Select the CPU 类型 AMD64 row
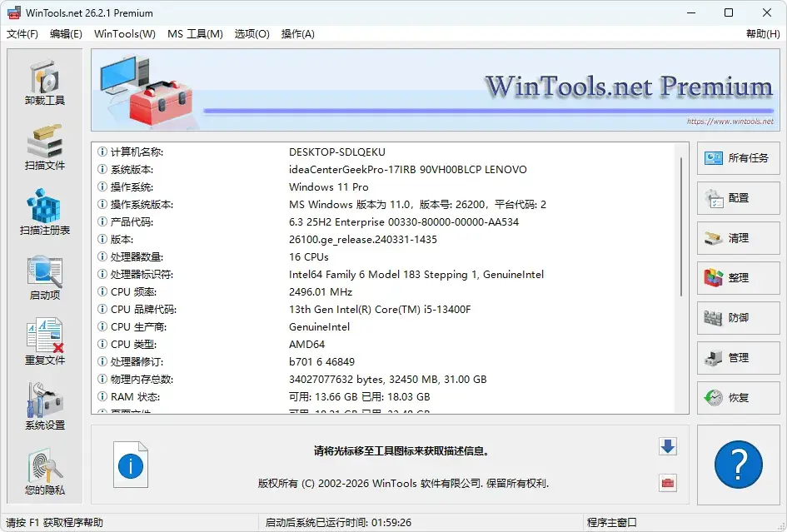Viewport: 787px width, 532px height. [x=385, y=345]
